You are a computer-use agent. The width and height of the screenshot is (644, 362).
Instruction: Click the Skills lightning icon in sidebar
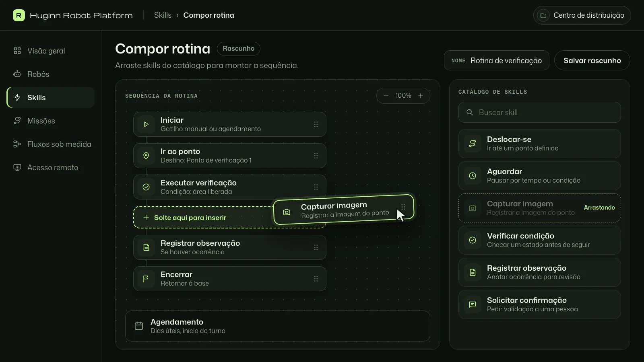[17, 97]
